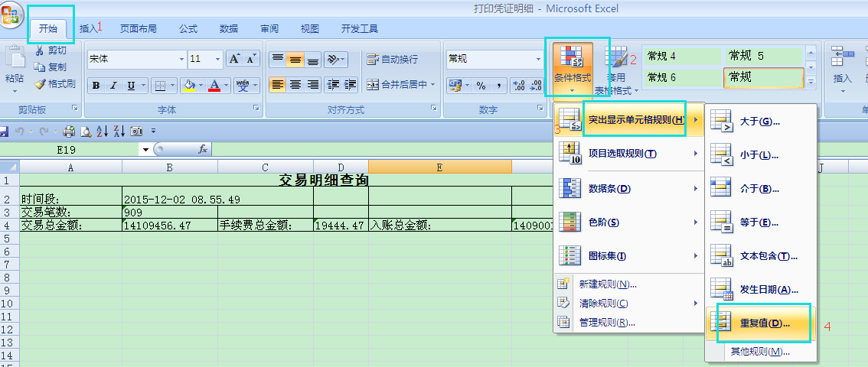
Task: Open the 公式 (Formulas) tab
Action: [188, 29]
